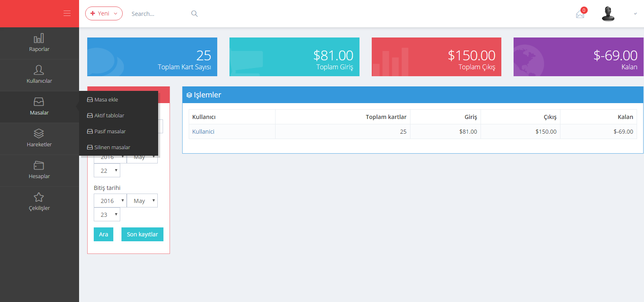Expand the Yeni dropdown button
Image resolution: width=644 pixels, height=302 pixels.
(104, 13)
